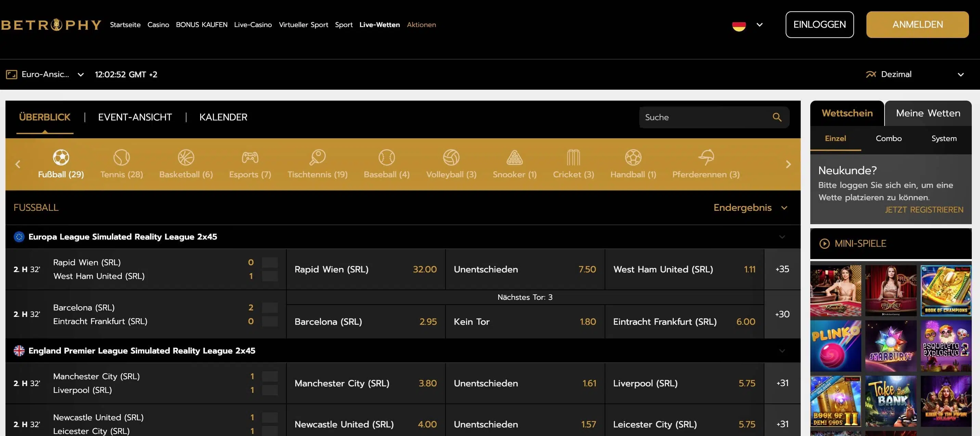Viewport: 980px width, 436px height.
Task: Open the Plinko mini game thumbnail
Action: [836, 346]
